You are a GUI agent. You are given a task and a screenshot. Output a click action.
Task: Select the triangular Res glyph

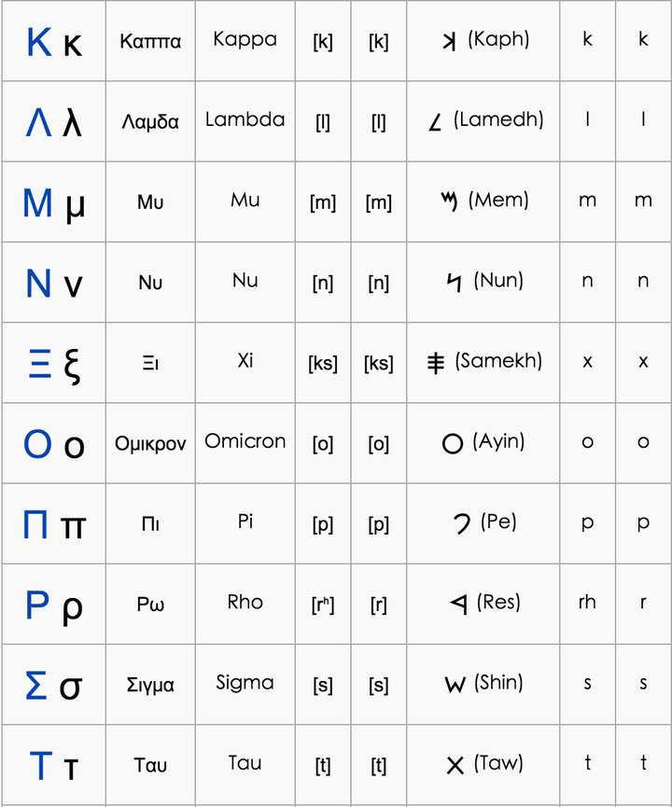[x=457, y=605]
